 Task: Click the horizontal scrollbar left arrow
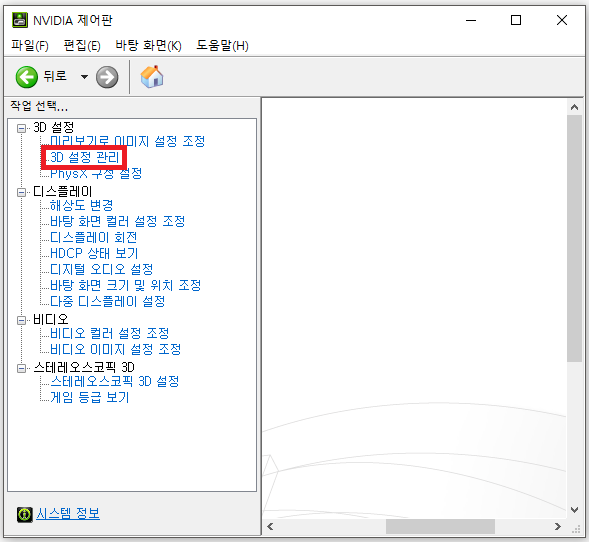click(x=270, y=527)
